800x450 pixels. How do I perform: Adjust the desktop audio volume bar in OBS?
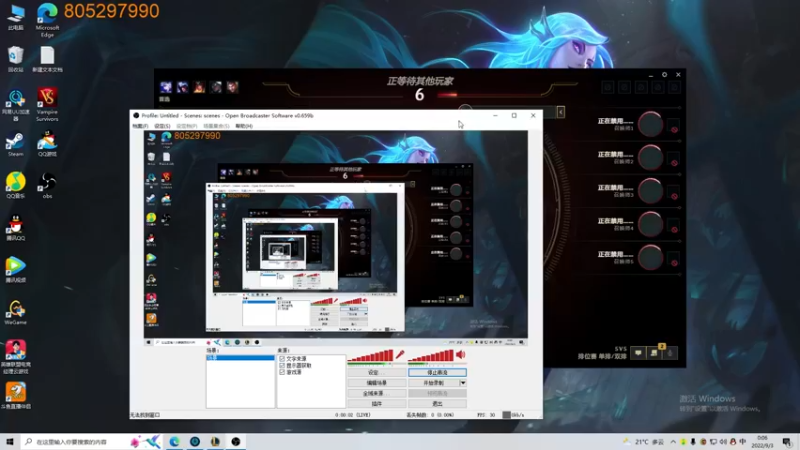coord(431,356)
